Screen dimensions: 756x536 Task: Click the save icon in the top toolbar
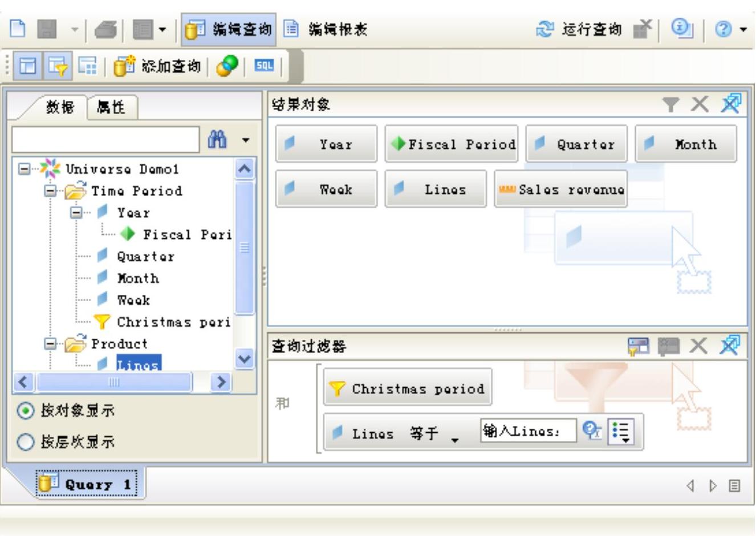point(47,29)
